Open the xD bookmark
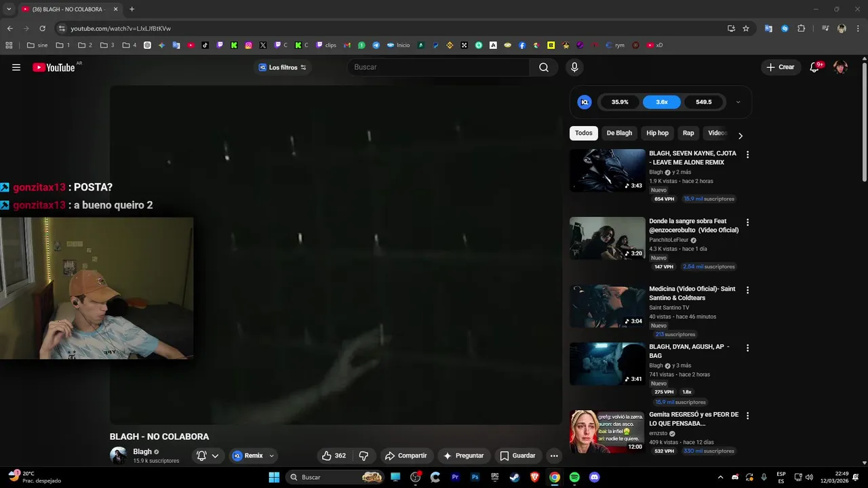Screen dimensions: 868x488 tap(654, 45)
